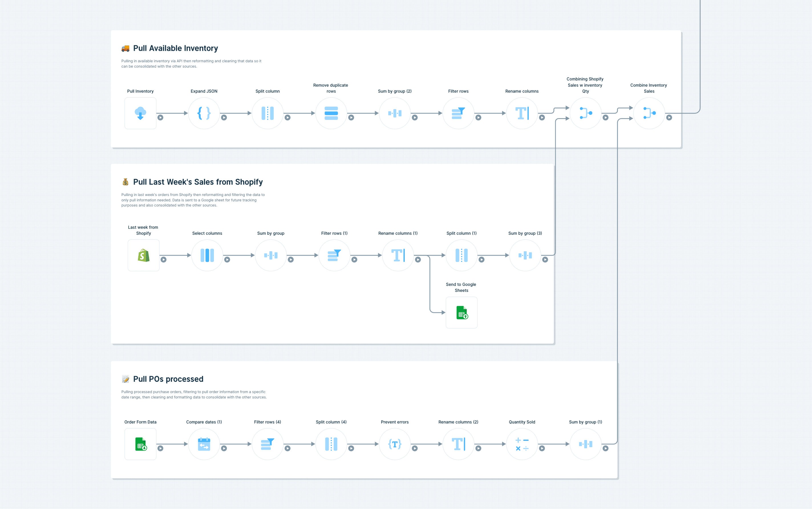The image size is (812, 509).
Task: Click the Pull Last Week's Sales from Shopify title
Action: tap(198, 182)
